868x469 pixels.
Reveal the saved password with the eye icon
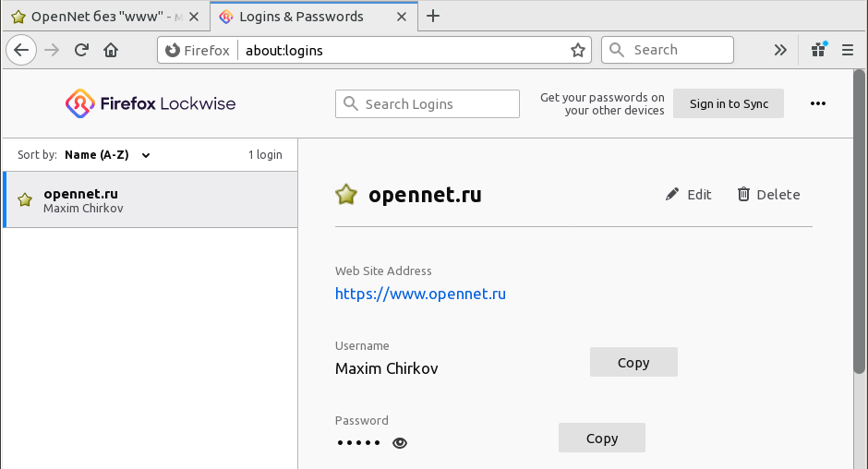click(400, 443)
